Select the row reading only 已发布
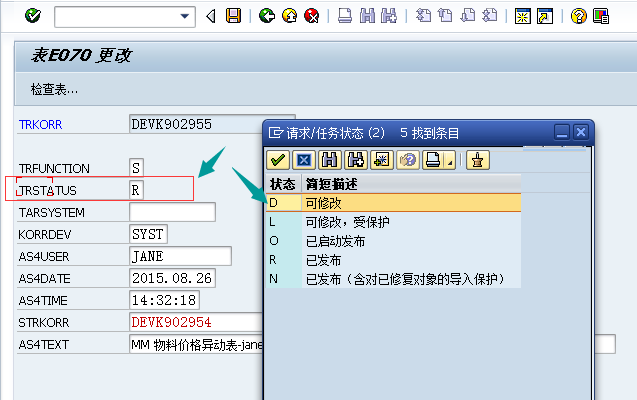This screenshot has height=400, width=637. coord(393,260)
